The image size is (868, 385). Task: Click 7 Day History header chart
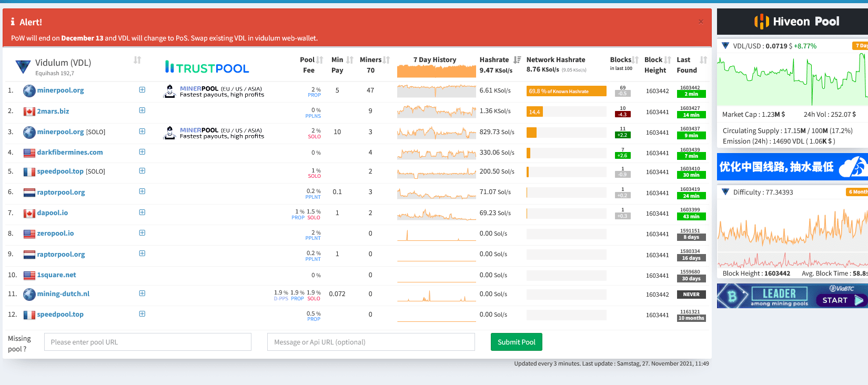point(437,70)
